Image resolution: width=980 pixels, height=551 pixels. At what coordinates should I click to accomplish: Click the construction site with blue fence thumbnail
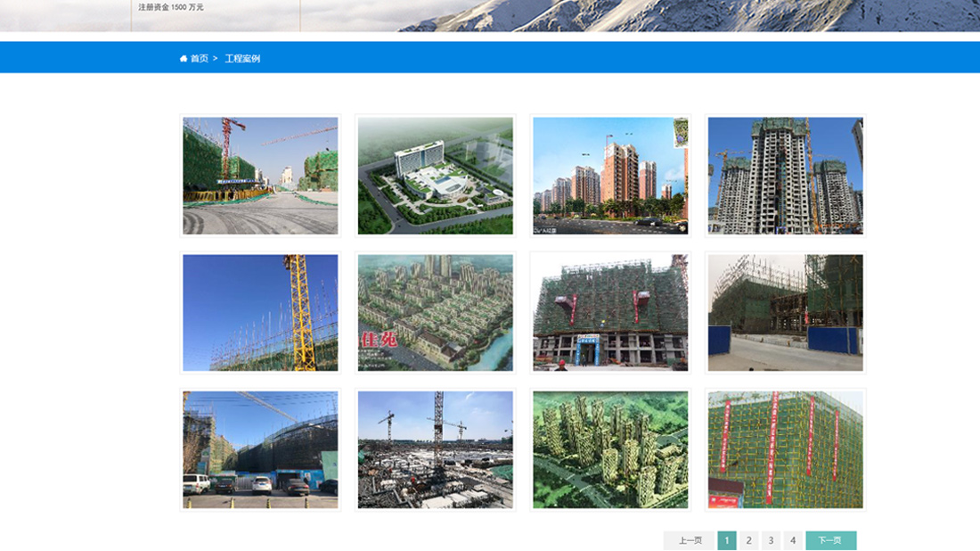784,312
